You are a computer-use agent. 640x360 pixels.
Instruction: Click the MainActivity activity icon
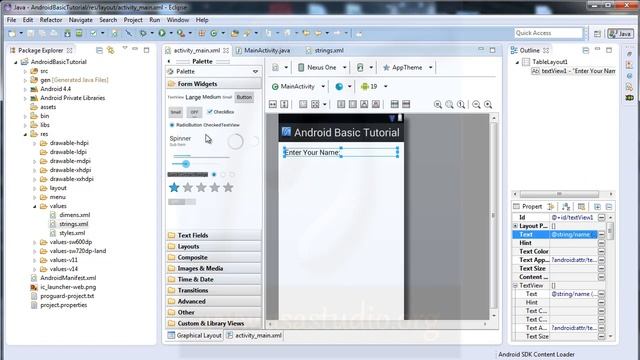[275, 87]
